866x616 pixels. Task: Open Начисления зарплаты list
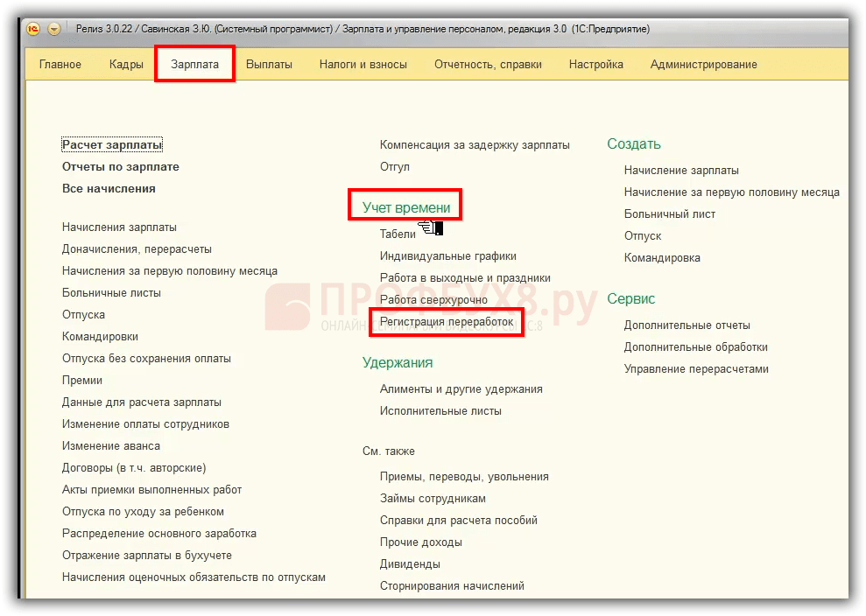click(119, 227)
